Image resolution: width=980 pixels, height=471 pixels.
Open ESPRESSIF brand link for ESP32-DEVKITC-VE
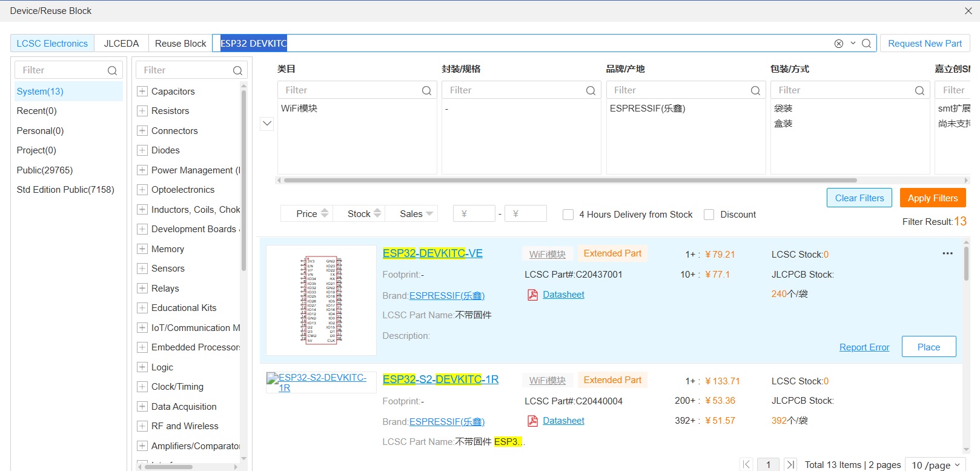point(447,296)
